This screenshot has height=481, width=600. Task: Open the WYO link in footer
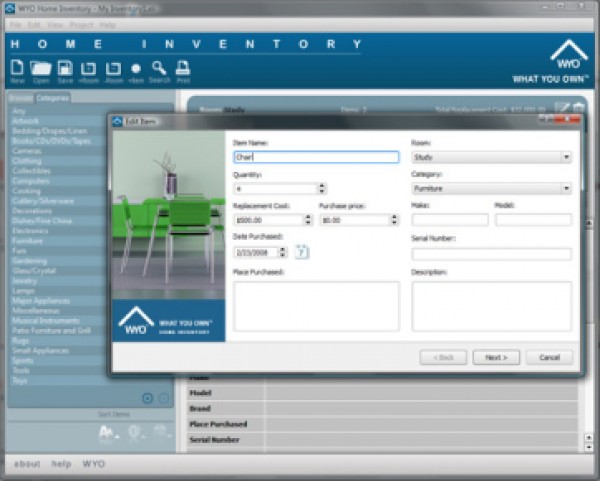[94, 464]
